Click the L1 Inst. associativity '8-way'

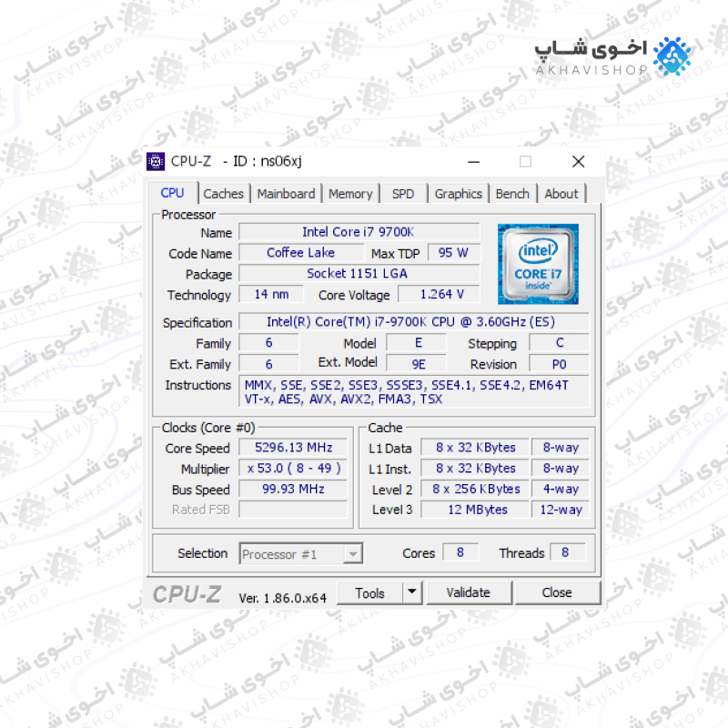coord(561,468)
